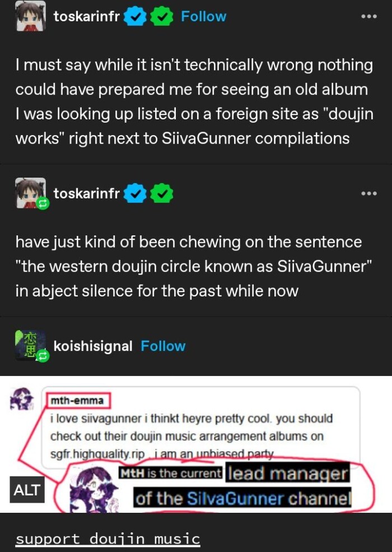The width and height of the screenshot is (392, 552).
Task: Open the toskarinfr username link in first post
Action: [87, 16]
